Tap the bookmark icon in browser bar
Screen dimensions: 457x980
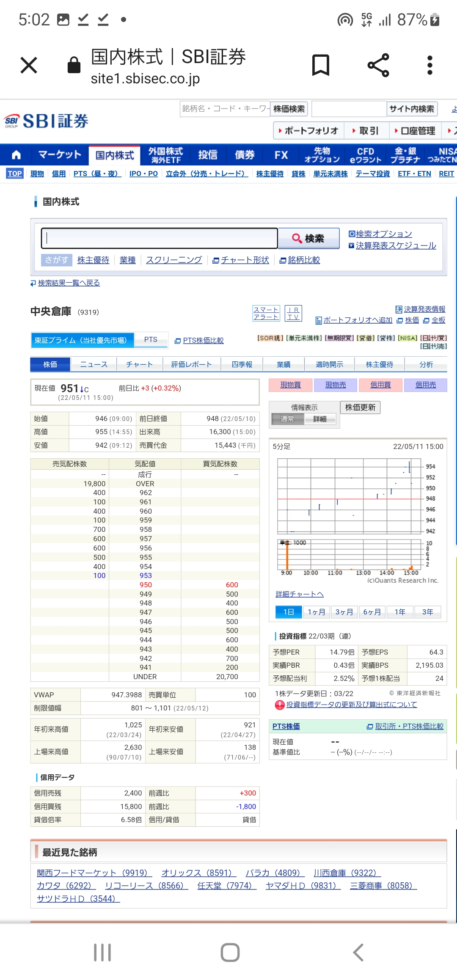click(320, 65)
